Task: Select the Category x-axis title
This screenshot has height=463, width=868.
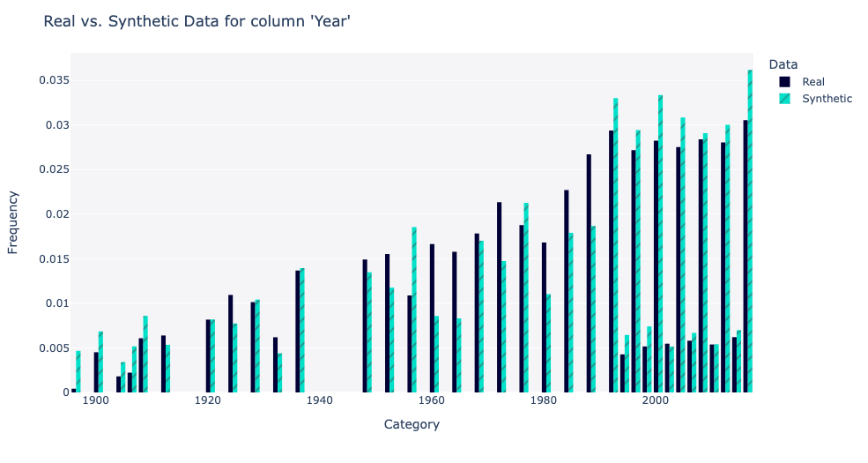Action: pos(412,424)
